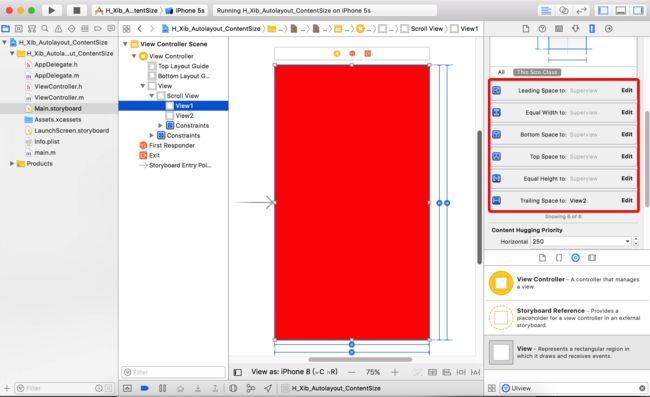Open the scheme selector H_Xib_A...tentSize

tap(126, 10)
